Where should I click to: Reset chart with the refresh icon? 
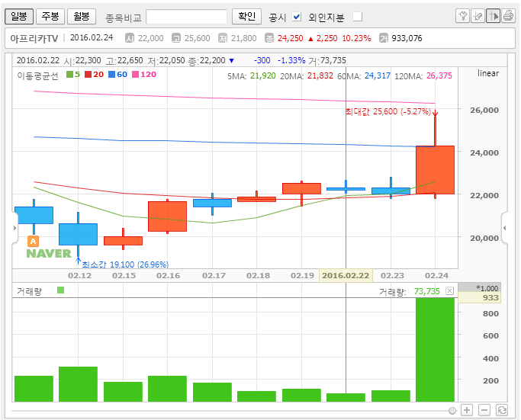point(502,410)
